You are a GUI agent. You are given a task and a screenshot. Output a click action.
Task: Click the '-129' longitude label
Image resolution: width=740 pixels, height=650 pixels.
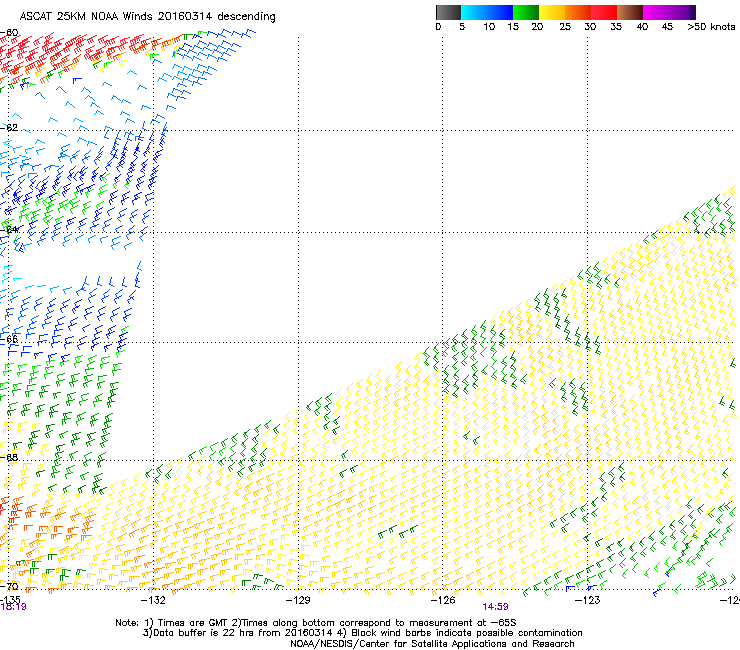298,600
